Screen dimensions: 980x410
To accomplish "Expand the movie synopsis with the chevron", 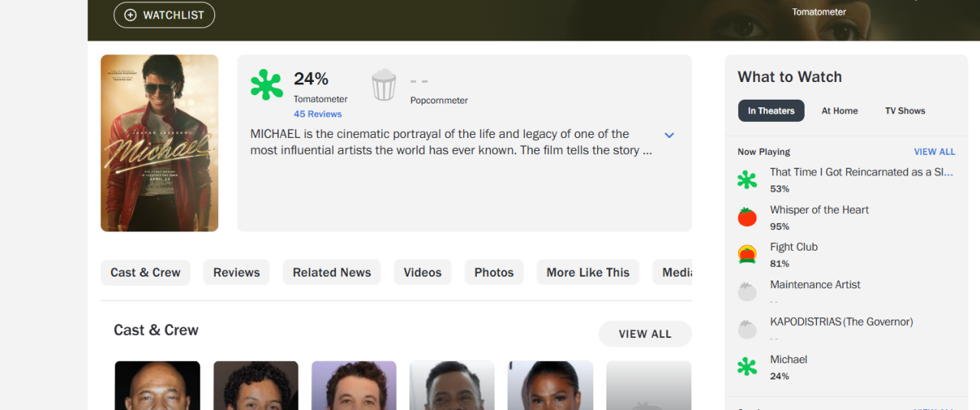I will (668, 136).
